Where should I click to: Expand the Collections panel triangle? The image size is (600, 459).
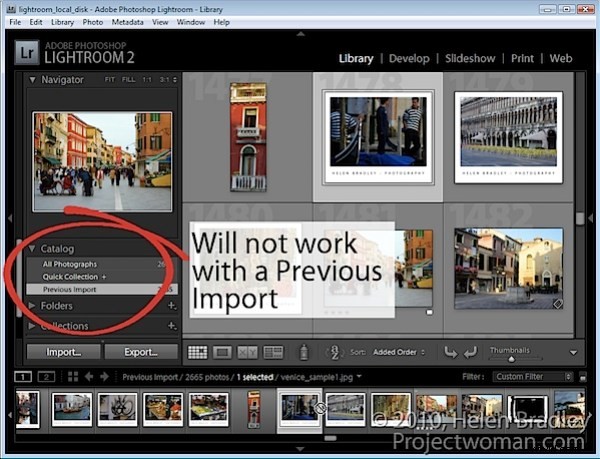click(x=32, y=326)
